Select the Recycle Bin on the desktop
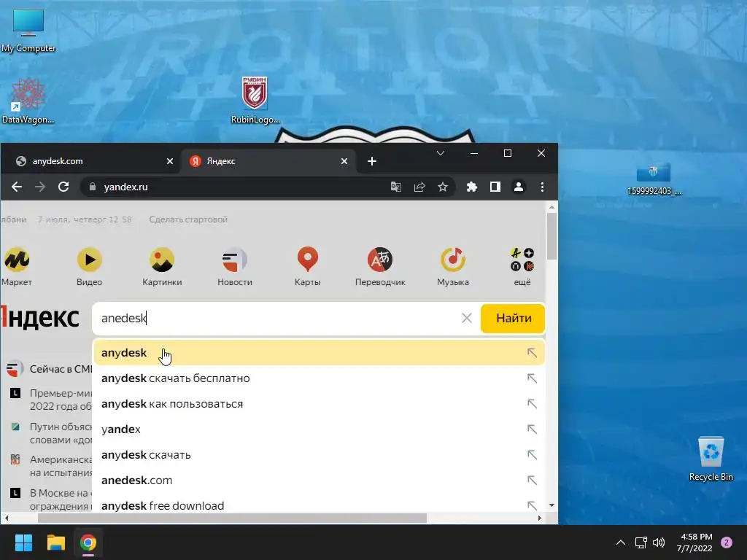This screenshot has height=560, width=747. point(711,459)
